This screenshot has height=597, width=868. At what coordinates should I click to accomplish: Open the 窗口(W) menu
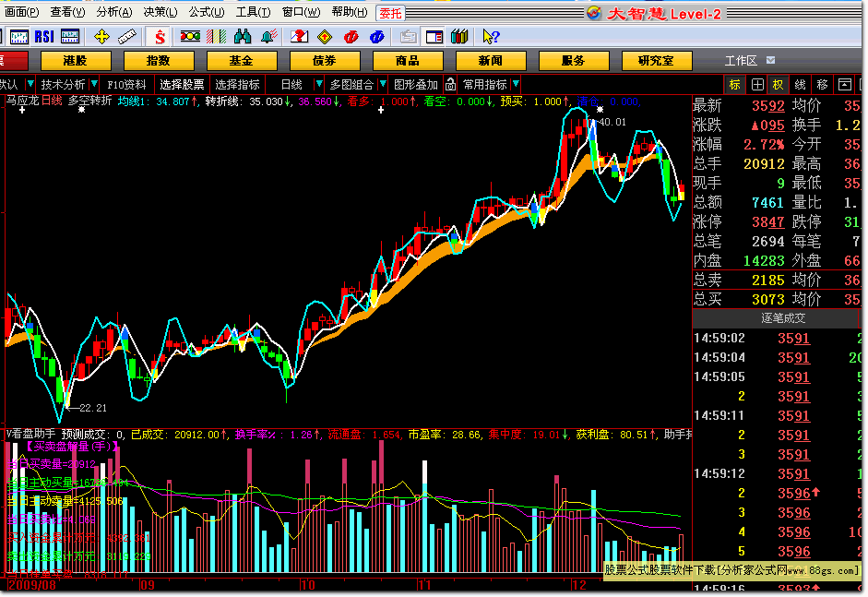tap(301, 12)
